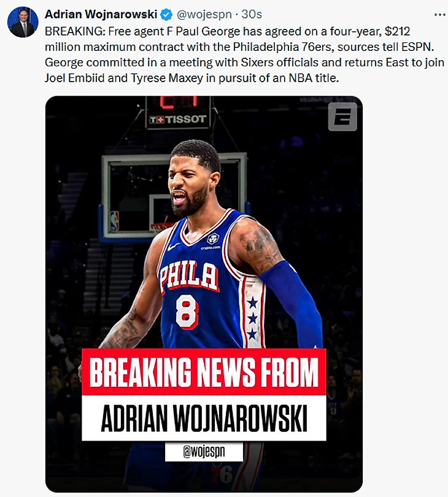Open the player's face in the tweet photo

190,184
